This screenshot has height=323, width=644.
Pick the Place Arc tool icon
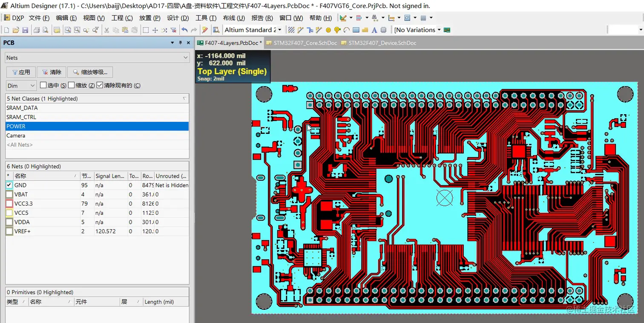pyautogui.click(x=347, y=30)
